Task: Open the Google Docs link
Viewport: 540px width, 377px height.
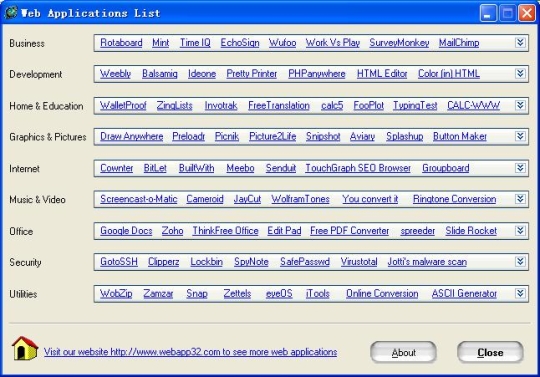Action: (126, 231)
